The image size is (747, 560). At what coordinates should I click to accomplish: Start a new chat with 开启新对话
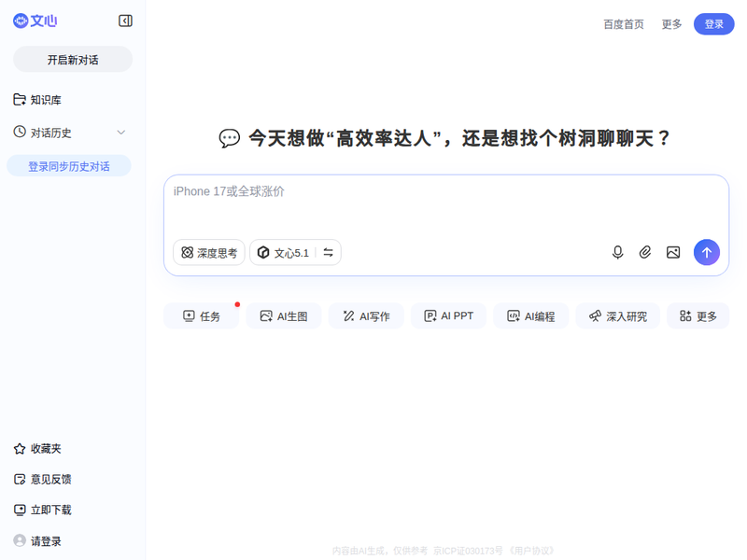73,60
